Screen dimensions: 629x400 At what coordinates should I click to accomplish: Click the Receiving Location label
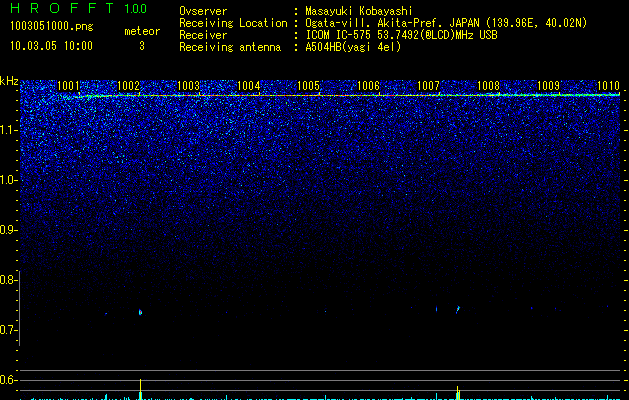pyautogui.click(x=233, y=23)
